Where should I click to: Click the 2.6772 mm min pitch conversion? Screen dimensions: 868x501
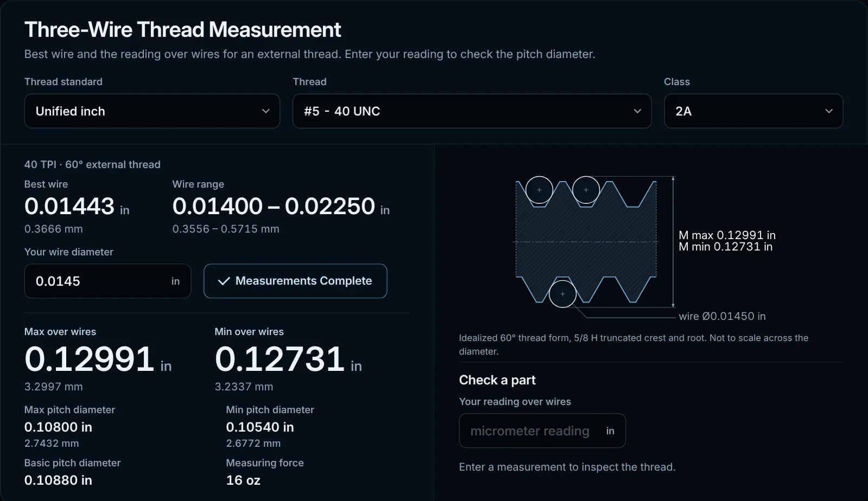(x=253, y=443)
